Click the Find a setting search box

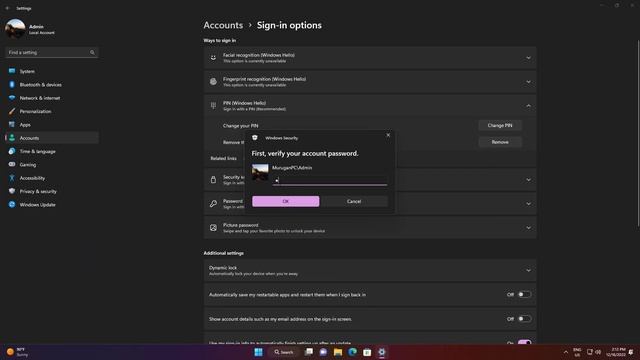[51, 53]
